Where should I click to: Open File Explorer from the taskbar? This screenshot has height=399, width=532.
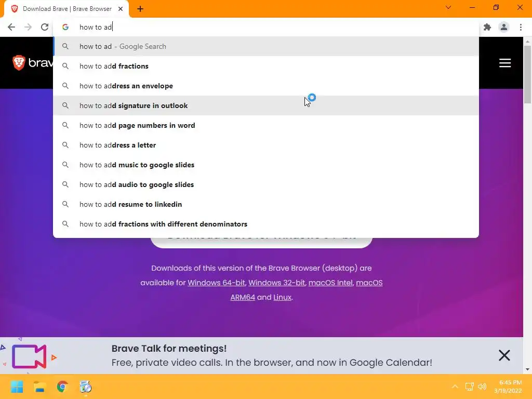(39, 387)
